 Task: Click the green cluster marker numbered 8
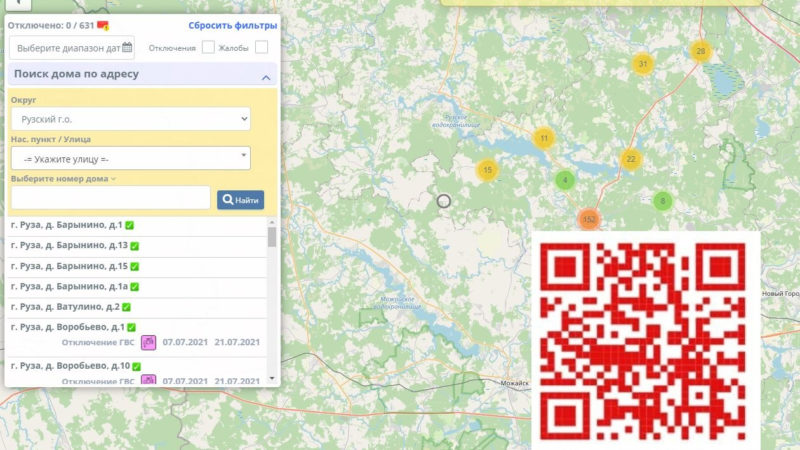(661, 201)
